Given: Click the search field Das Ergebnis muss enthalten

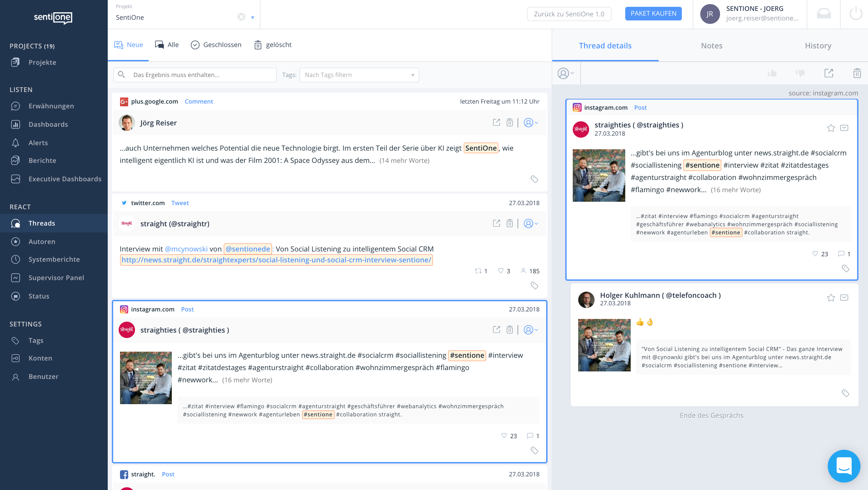Looking at the screenshot, I should [201, 75].
